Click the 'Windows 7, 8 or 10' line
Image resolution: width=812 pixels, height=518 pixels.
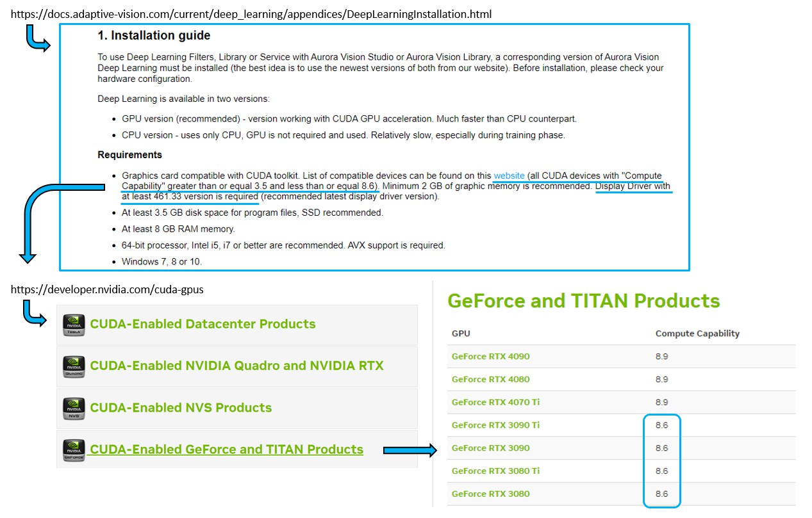click(x=162, y=262)
